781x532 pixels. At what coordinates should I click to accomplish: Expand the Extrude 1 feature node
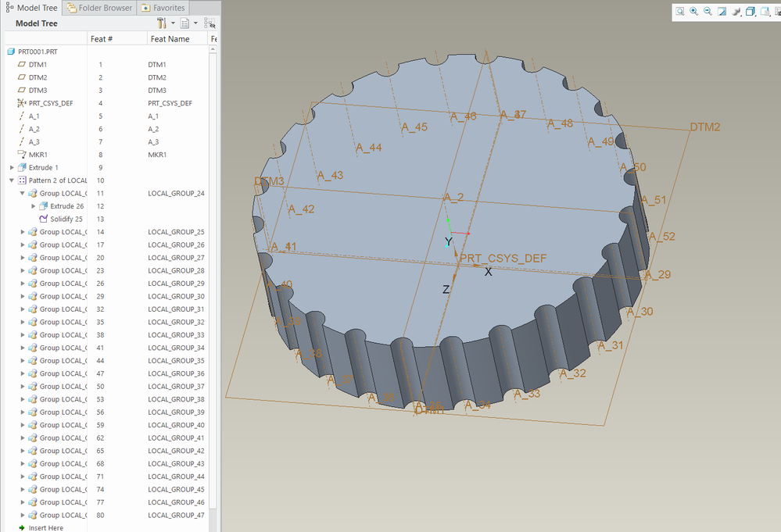[x=12, y=168]
